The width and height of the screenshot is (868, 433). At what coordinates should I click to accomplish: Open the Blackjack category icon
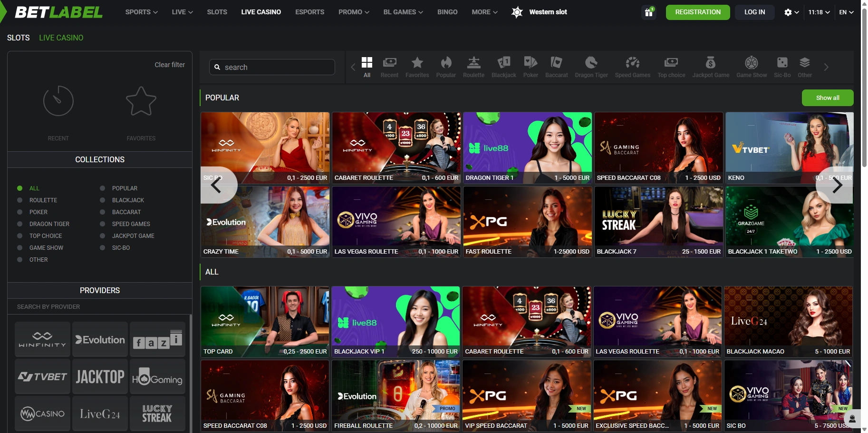pyautogui.click(x=503, y=63)
